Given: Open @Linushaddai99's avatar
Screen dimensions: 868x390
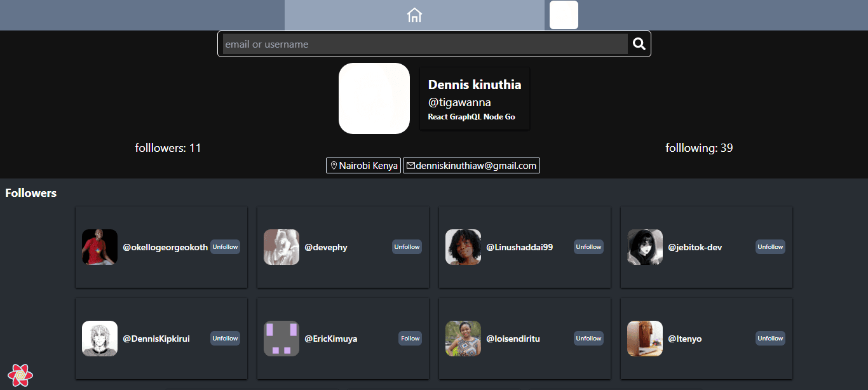Looking at the screenshot, I should tap(463, 247).
